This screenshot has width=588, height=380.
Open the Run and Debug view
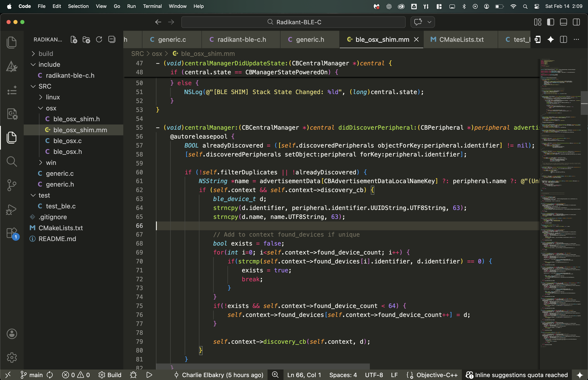point(12,209)
